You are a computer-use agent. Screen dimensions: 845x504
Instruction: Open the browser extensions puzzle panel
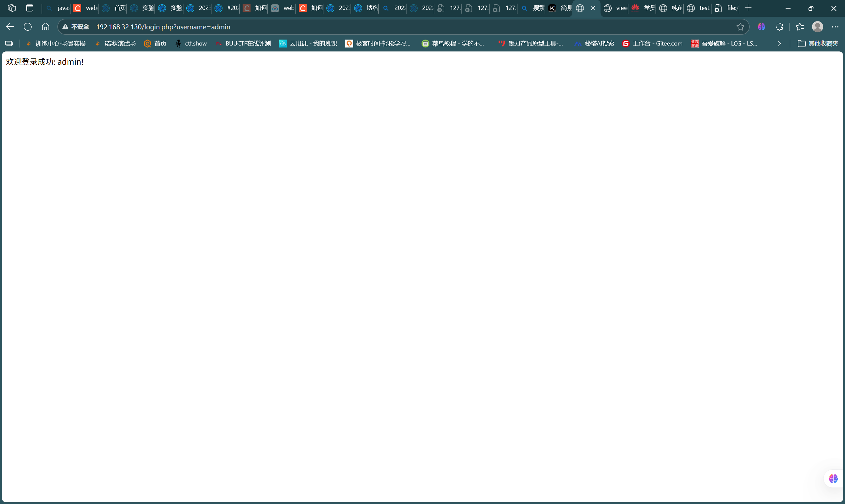779,27
